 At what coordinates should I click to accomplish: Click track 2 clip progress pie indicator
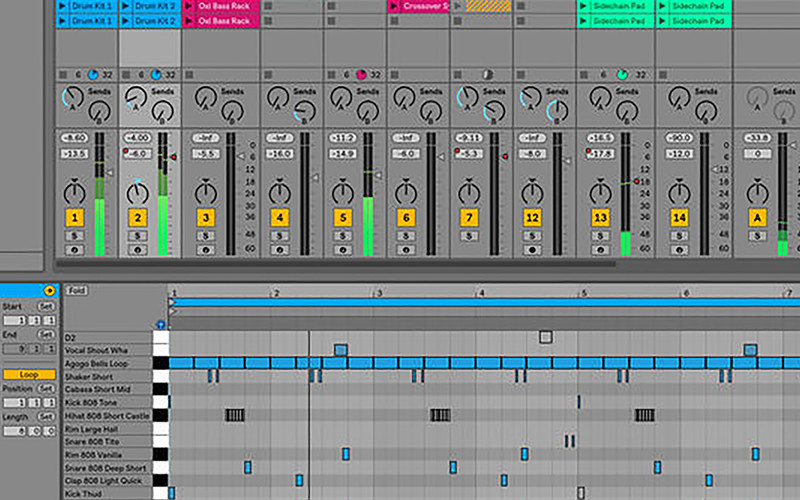tap(156, 75)
